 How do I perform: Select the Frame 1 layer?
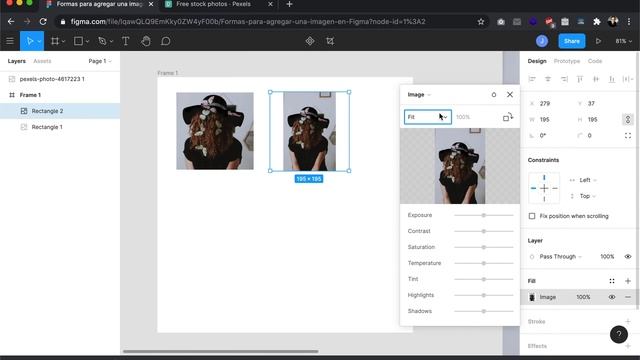coord(60,95)
